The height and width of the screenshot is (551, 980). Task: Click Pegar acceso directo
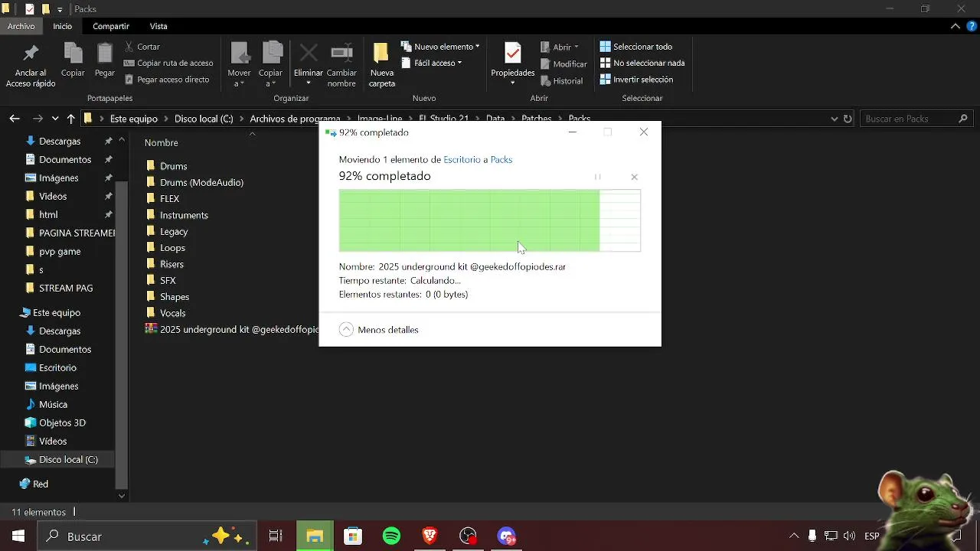coord(166,79)
